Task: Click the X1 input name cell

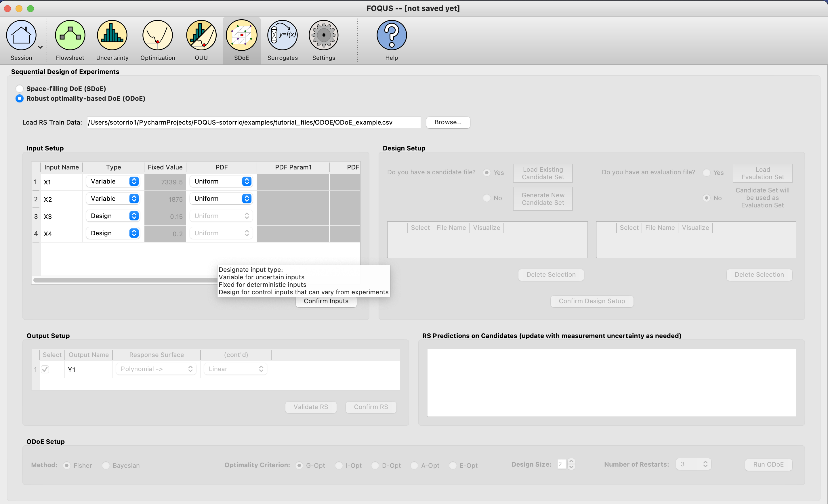Action: pos(62,182)
